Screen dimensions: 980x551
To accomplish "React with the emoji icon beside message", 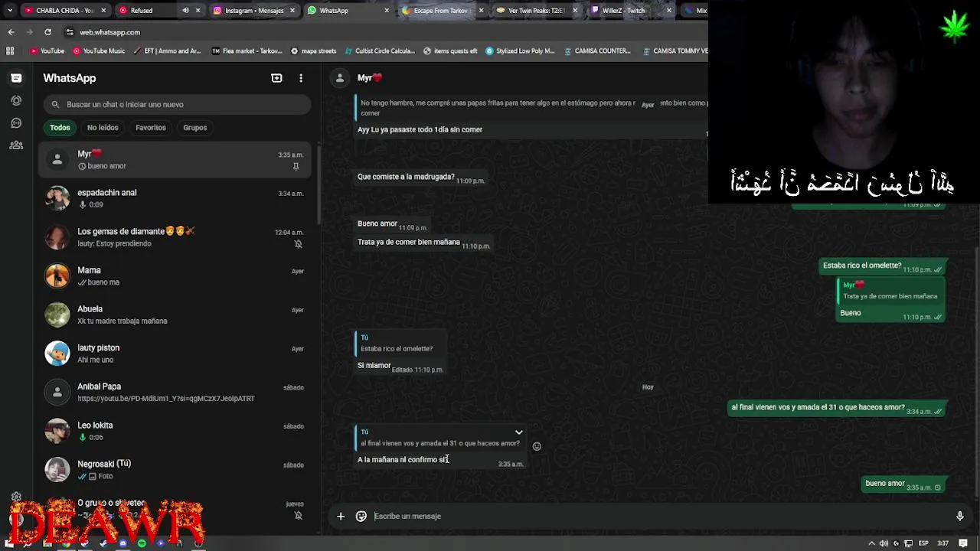I will [x=537, y=446].
